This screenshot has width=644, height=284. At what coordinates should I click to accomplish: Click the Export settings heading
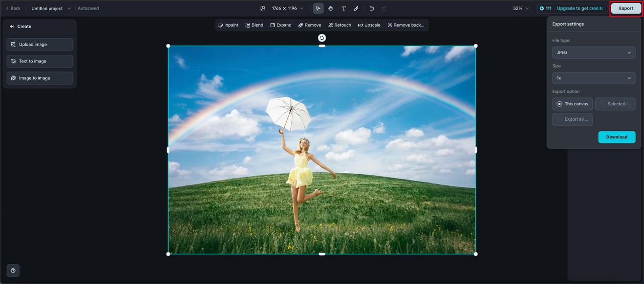click(568, 24)
